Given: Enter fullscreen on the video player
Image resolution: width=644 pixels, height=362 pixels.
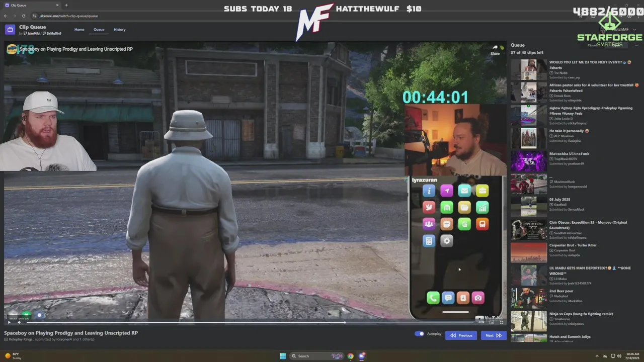Looking at the screenshot, I should pyautogui.click(x=502, y=322).
